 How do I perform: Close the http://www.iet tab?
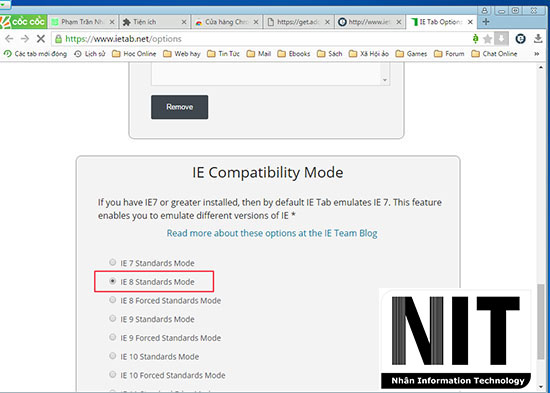(x=399, y=22)
